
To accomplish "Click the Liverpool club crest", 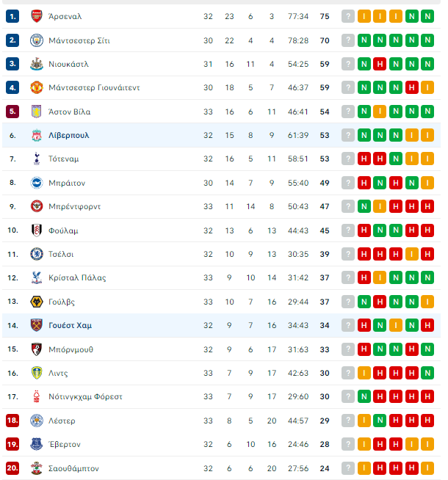I will [37, 135].
